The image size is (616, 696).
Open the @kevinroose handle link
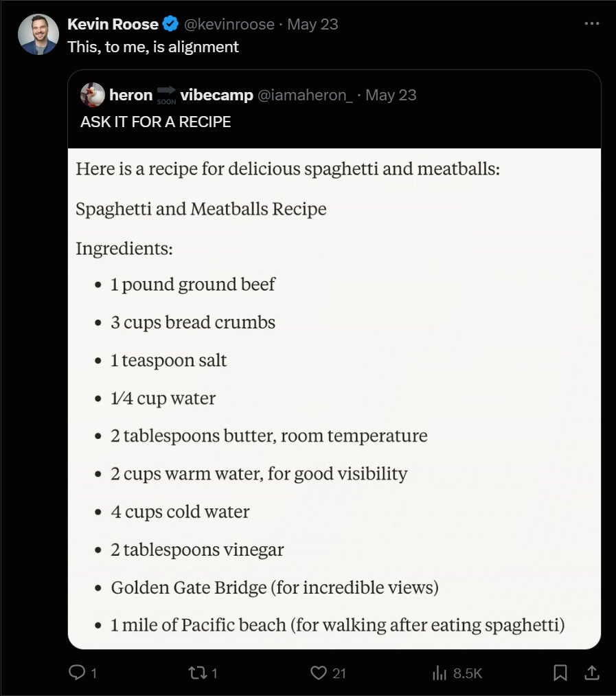[x=229, y=24]
